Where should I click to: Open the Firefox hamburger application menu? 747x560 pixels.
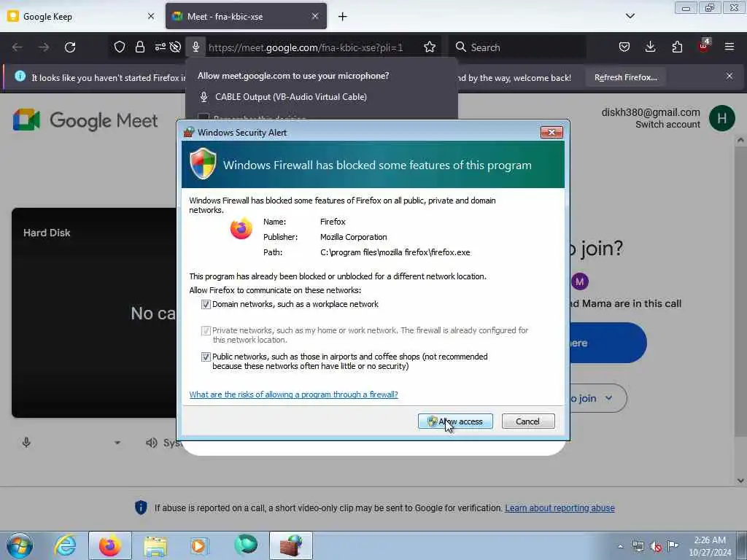(729, 47)
